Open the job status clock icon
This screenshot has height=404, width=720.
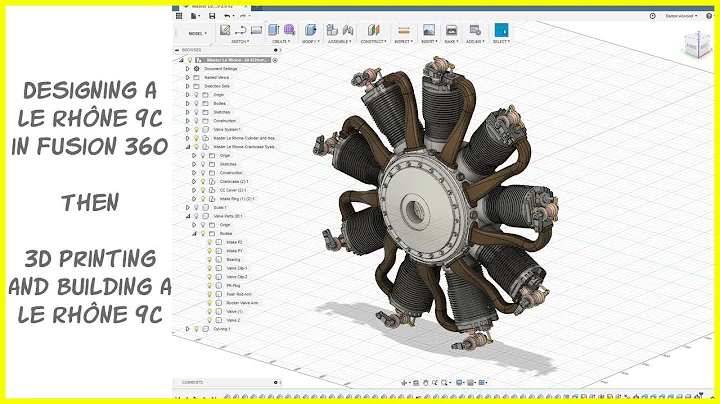pos(652,16)
